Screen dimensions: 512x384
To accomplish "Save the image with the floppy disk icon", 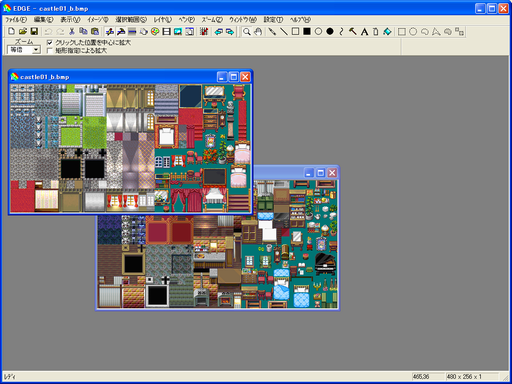I will point(34,31).
